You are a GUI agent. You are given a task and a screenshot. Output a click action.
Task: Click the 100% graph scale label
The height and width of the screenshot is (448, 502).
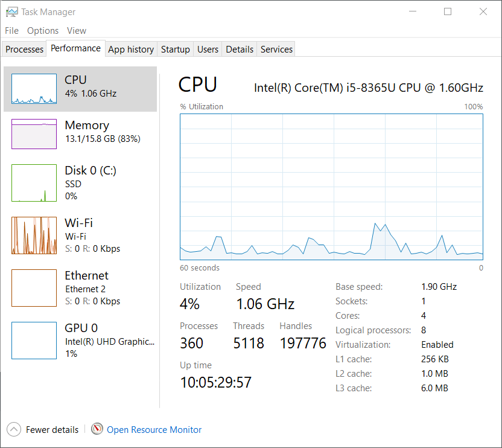pyautogui.click(x=474, y=107)
